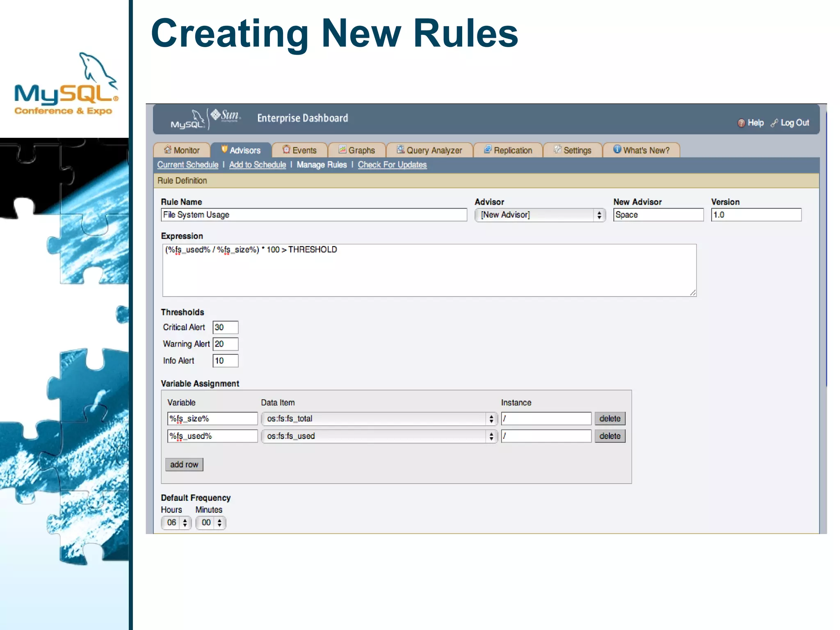Click the Settings tab gear icon
Screen dimensions: 840x630
(557, 149)
